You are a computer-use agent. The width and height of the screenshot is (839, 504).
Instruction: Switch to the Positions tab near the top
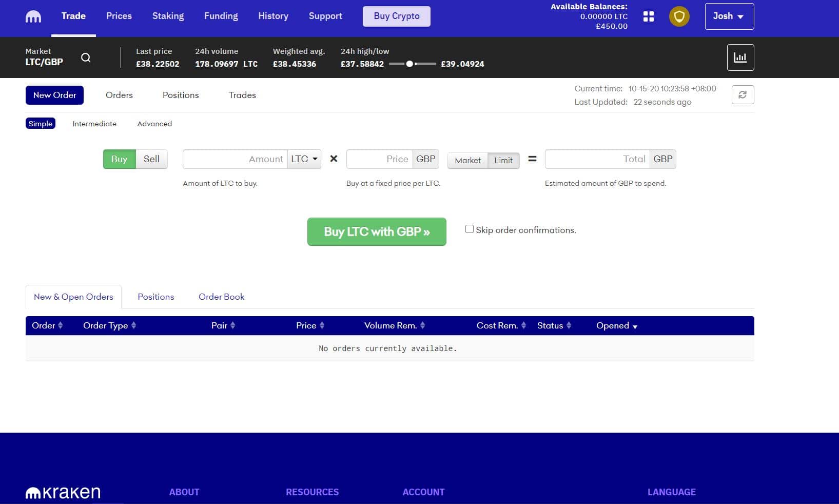[181, 95]
